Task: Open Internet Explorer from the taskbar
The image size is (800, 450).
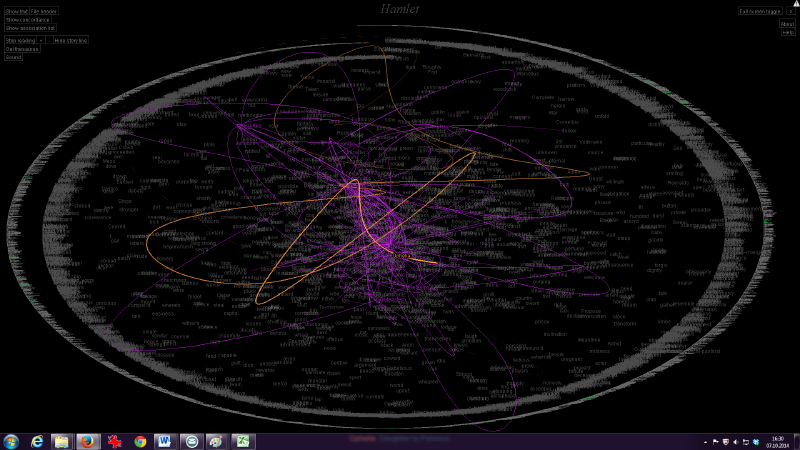Action: (x=37, y=441)
